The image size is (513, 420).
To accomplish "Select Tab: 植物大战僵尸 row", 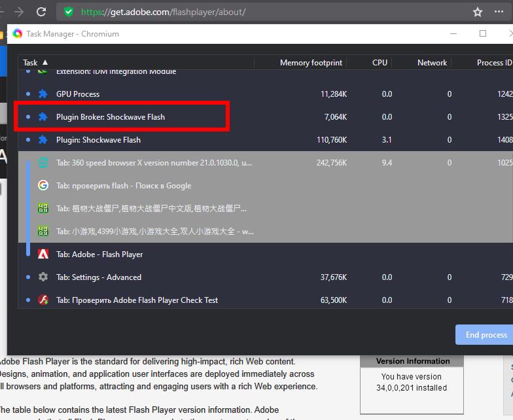I will [266, 208].
